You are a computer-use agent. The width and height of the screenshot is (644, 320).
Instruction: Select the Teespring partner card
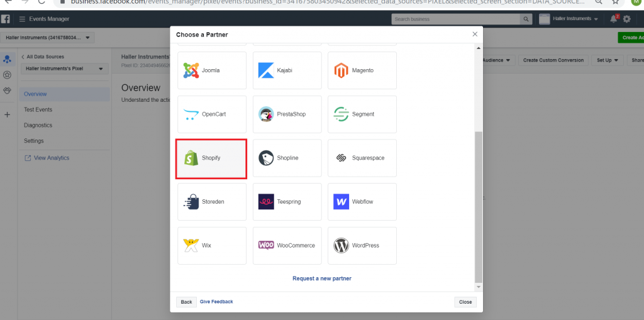tap(287, 202)
